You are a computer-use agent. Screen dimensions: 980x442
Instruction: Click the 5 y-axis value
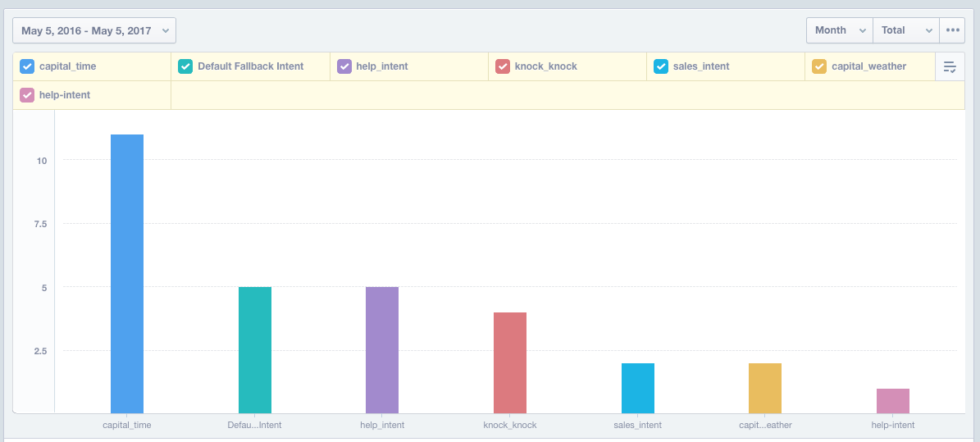(x=44, y=288)
